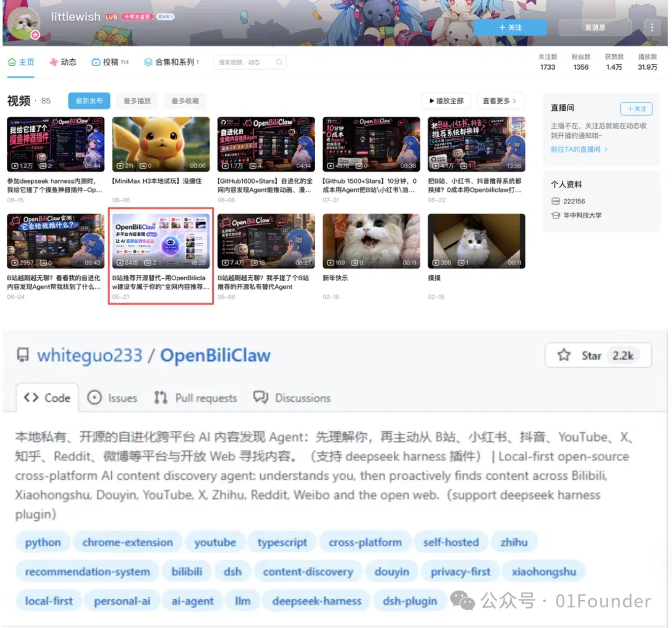The image size is (672, 628).
Task: Open the 新年快乐 cat video thumbnail
Action: [x=371, y=241]
